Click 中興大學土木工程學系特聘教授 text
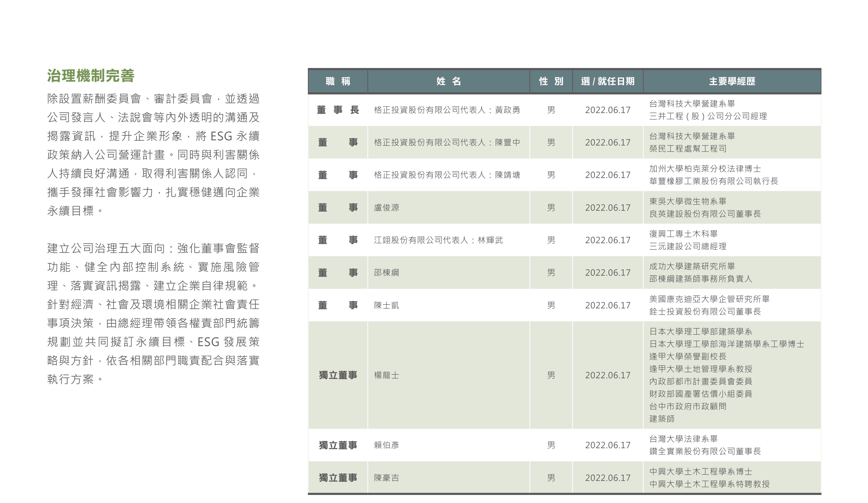This screenshot has height=503, width=868. tap(709, 484)
